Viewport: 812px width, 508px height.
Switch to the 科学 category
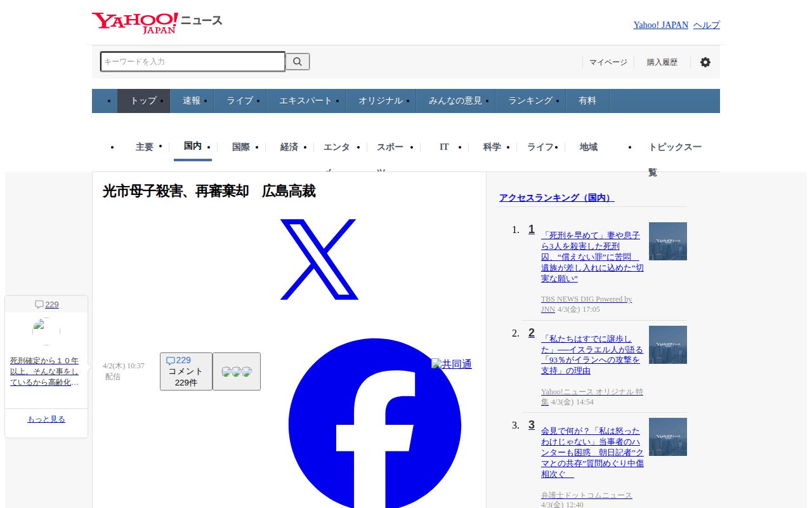click(x=492, y=147)
